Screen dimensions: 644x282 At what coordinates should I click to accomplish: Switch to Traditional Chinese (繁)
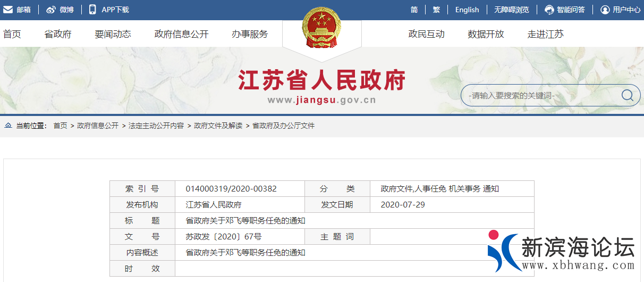(436, 10)
